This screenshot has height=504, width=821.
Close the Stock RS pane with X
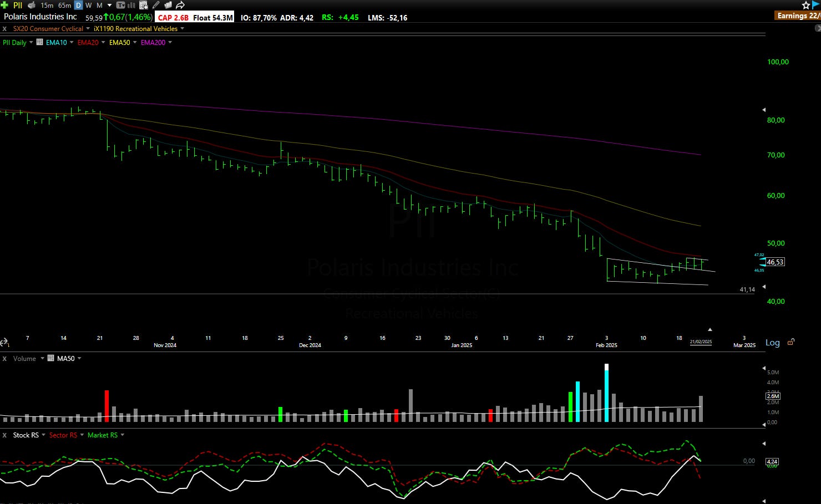click(4, 435)
